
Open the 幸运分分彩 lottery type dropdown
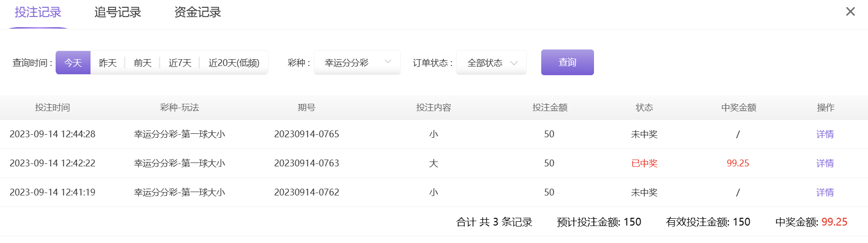click(x=357, y=63)
